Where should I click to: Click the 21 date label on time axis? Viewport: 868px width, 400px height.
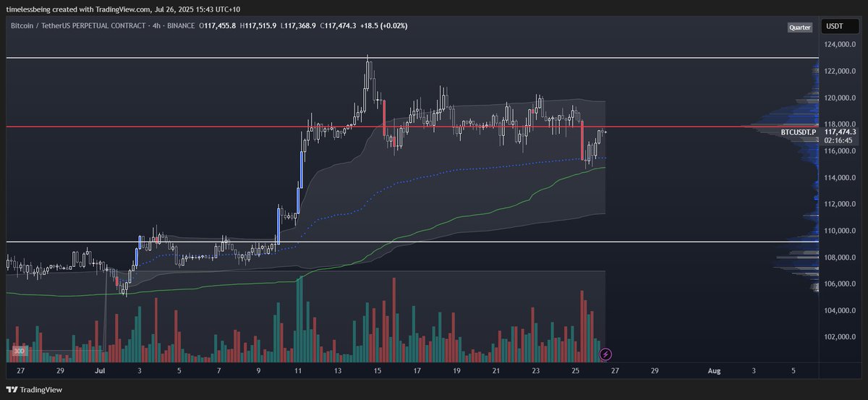click(x=495, y=370)
